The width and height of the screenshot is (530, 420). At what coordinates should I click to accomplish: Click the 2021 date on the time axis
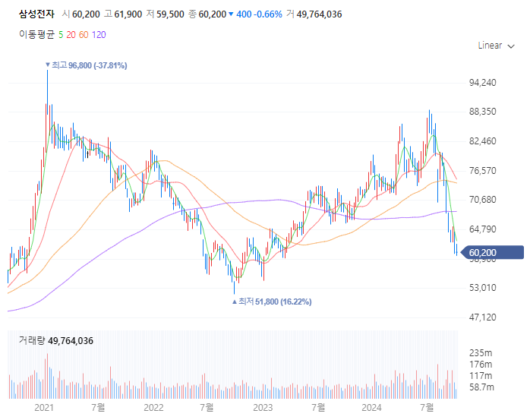[x=45, y=409]
